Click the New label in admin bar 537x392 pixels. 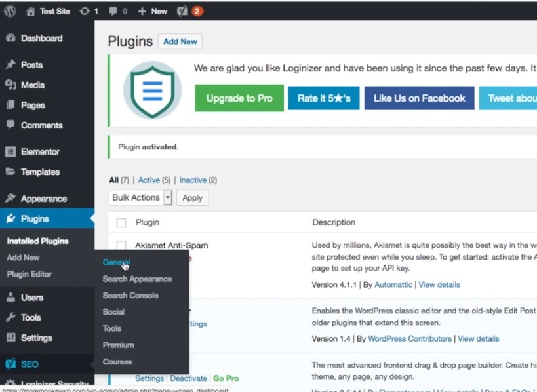click(x=159, y=11)
